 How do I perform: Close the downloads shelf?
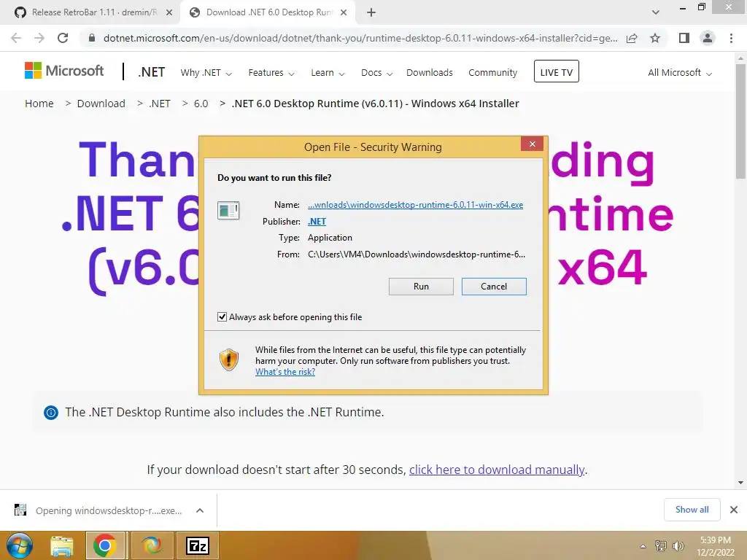point(734,510)
